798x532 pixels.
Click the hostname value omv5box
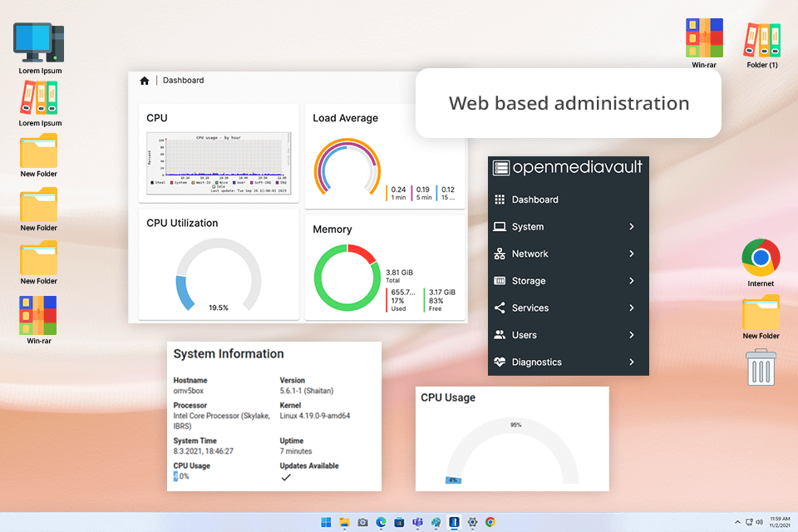point(189,391)
